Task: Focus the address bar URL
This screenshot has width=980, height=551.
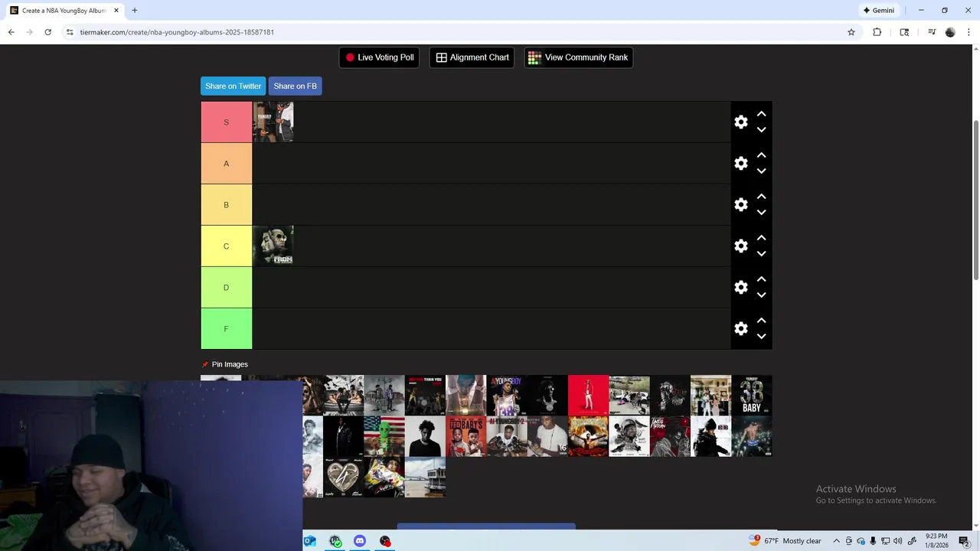Action: click(177, 32)
